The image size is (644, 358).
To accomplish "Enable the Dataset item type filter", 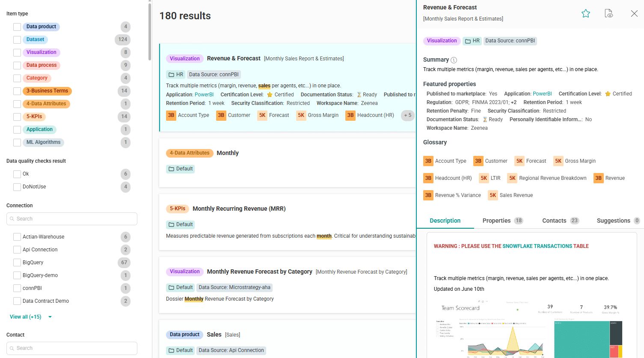I will (x=17, y=39).
